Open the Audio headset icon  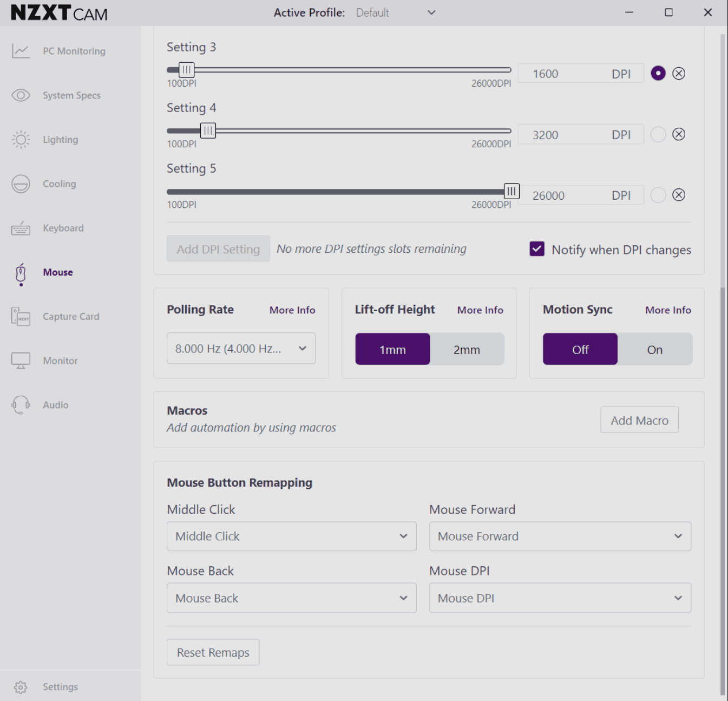click(21, 405)
